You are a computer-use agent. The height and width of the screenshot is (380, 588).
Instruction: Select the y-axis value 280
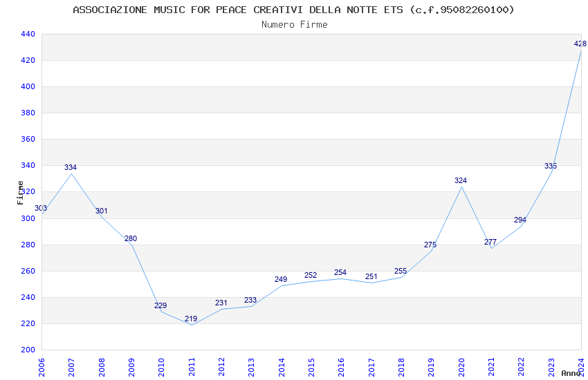click(x=28, y=245)
